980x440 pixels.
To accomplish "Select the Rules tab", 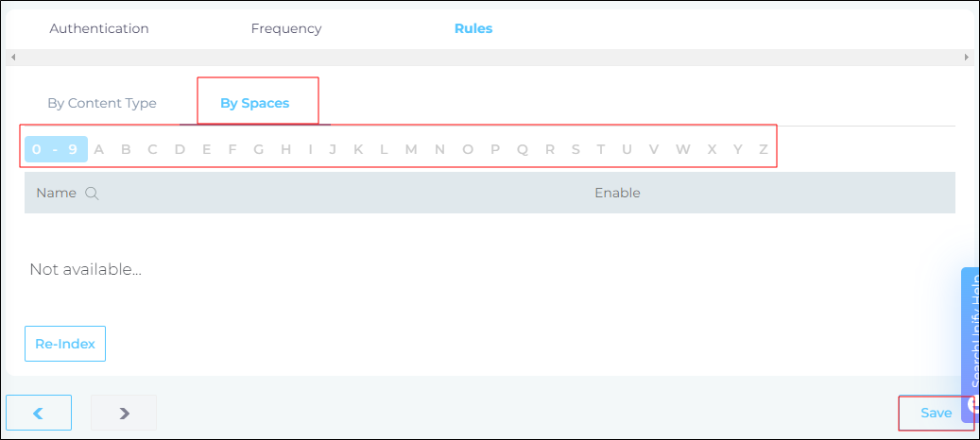I will pos(473,28).
